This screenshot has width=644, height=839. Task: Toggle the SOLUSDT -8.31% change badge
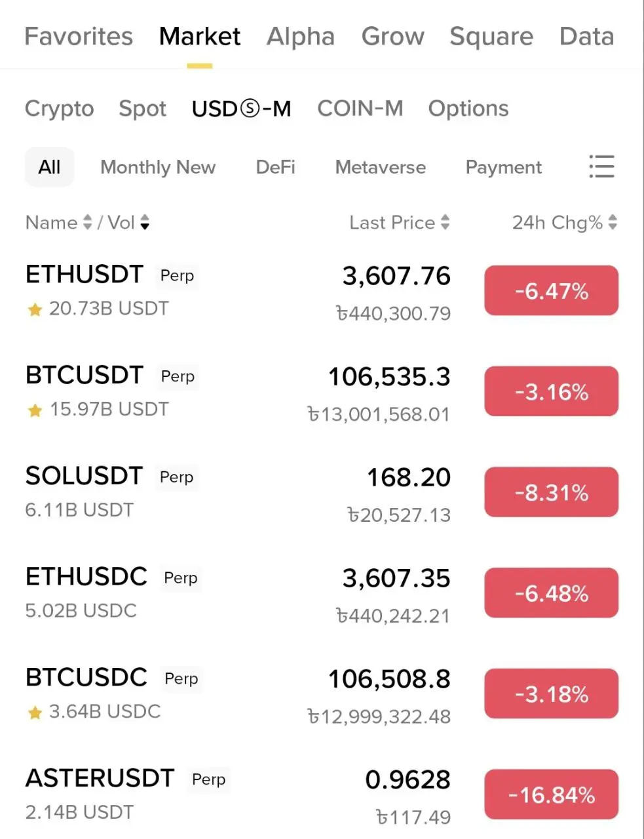click(551, 492)
